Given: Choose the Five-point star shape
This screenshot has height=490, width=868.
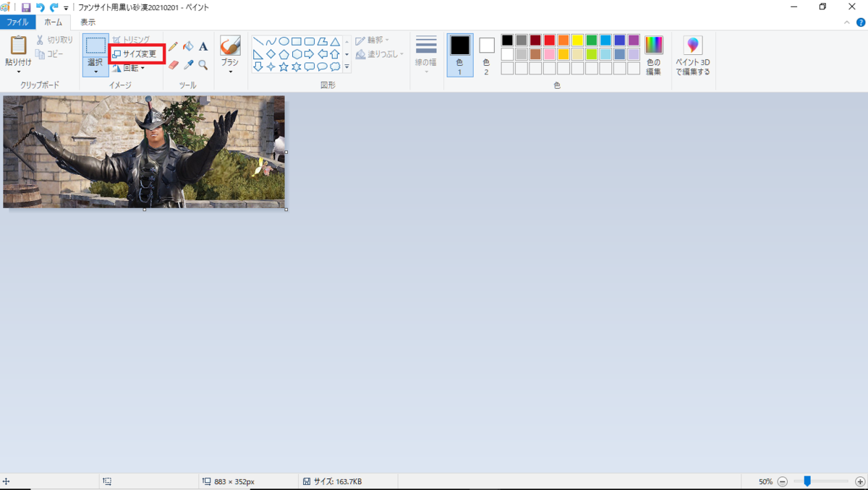Looking at the screenshot, I should pos(284,67).
